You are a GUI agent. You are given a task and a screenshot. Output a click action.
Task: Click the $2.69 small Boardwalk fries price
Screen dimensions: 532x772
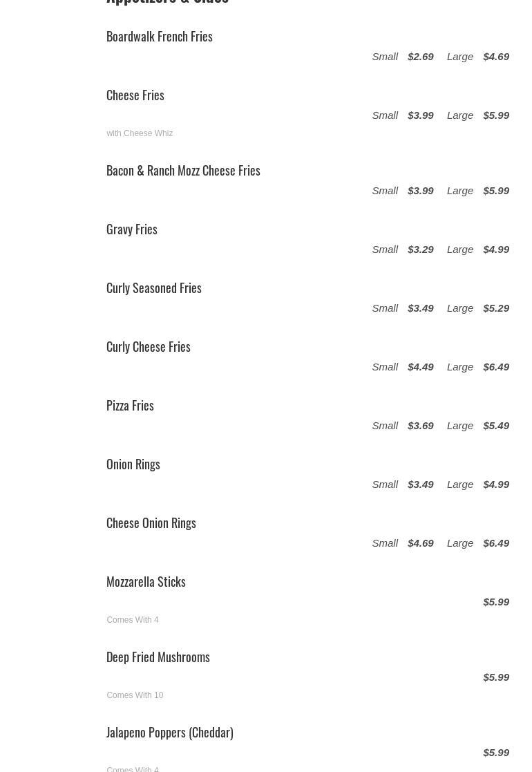[x=421, y=57]
